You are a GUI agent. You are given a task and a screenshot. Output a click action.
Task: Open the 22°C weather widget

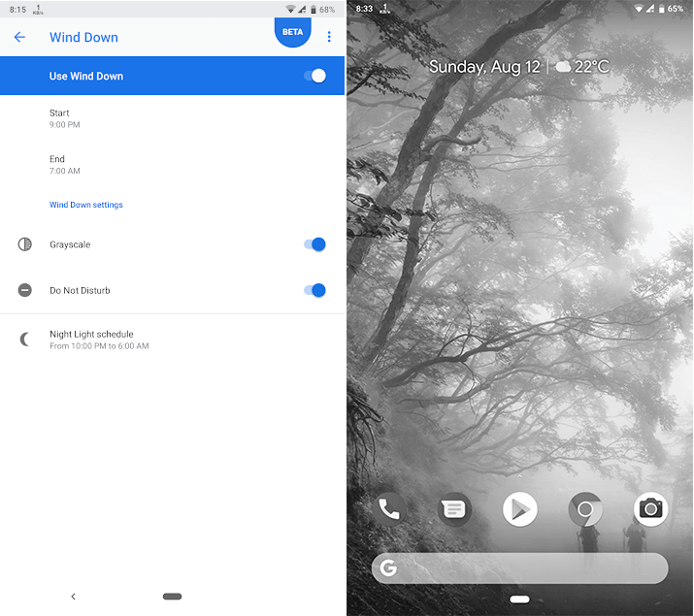click(582, 67)
